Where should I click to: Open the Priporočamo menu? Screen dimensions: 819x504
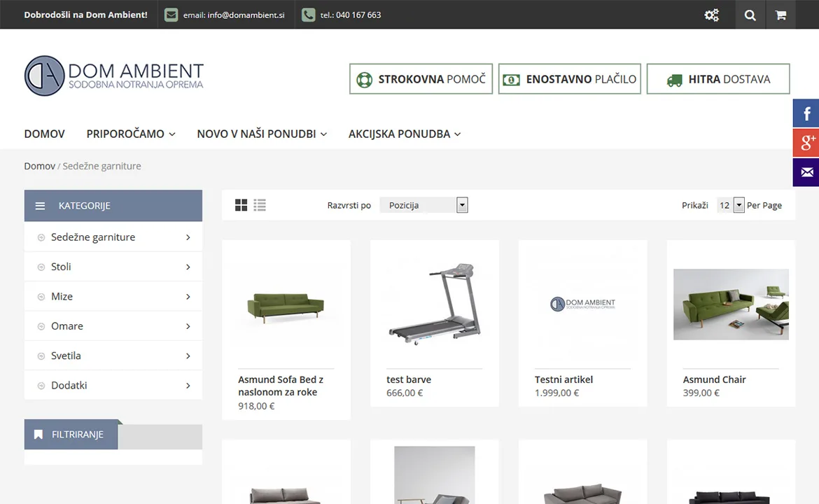[x=131, y=134]
